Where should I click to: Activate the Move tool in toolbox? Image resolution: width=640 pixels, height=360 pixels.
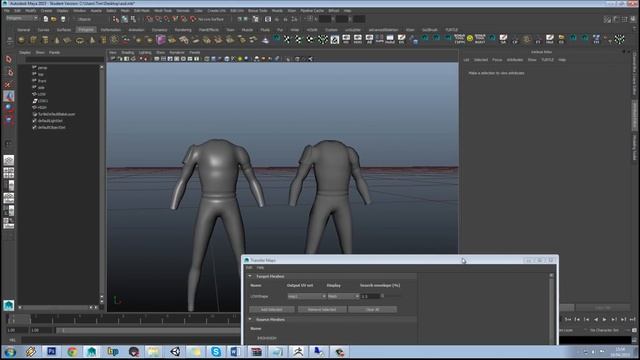9,96
